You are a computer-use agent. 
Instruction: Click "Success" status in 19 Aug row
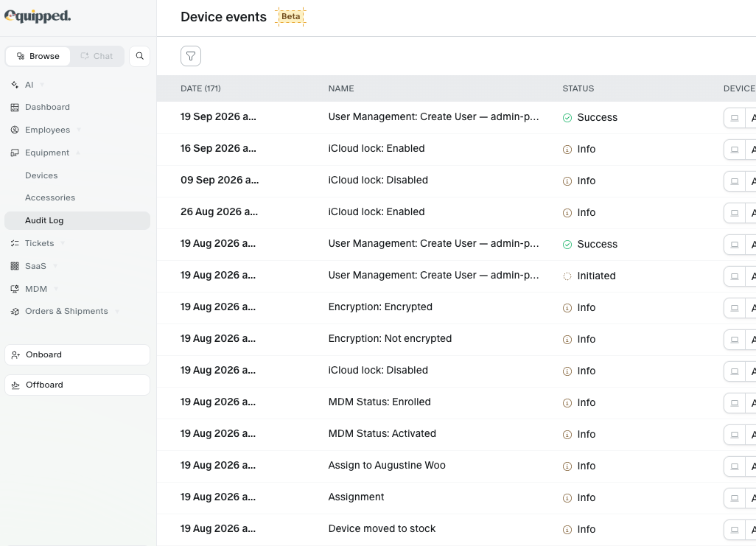[x=598, y=245]
